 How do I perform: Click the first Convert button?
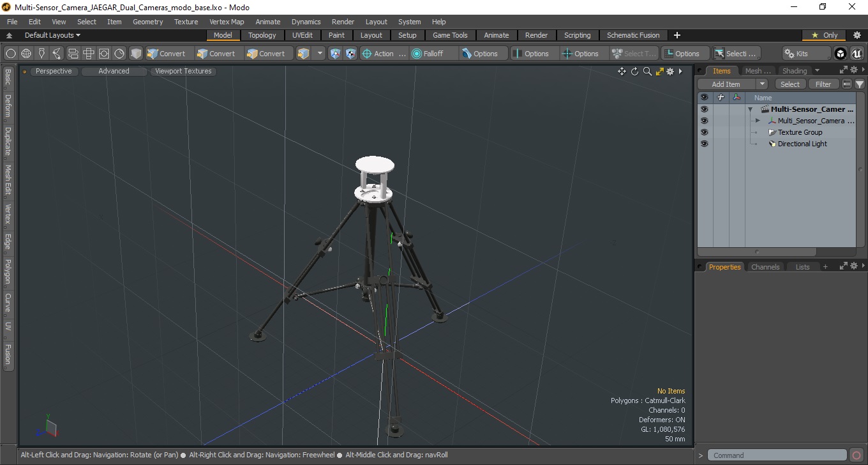[168, 54]
